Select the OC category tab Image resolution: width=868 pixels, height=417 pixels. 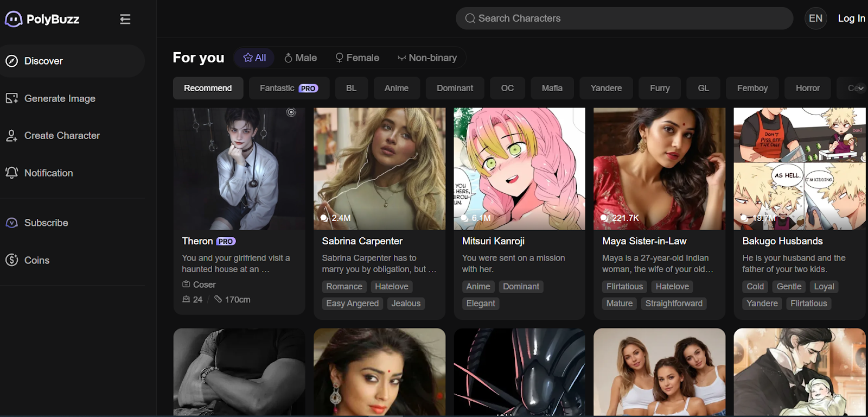[508, 88]
